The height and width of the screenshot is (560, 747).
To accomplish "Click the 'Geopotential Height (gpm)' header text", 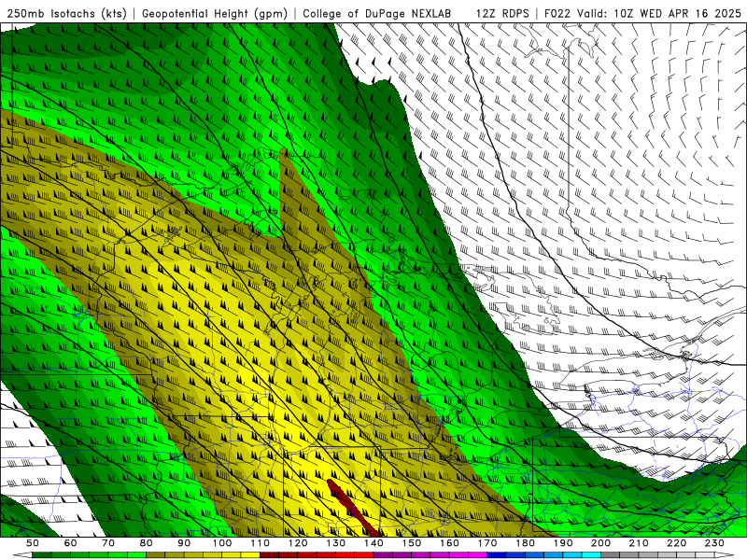I will pos(215,13).
